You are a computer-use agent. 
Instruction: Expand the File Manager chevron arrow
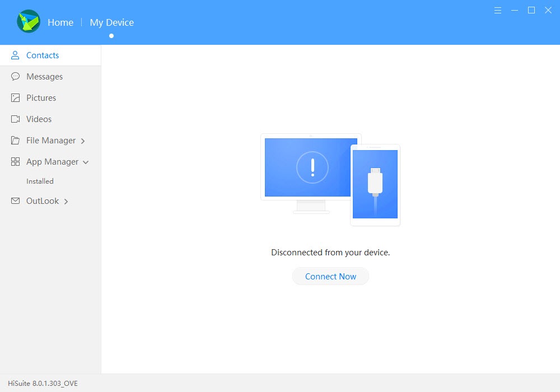[x=83, y=141]
